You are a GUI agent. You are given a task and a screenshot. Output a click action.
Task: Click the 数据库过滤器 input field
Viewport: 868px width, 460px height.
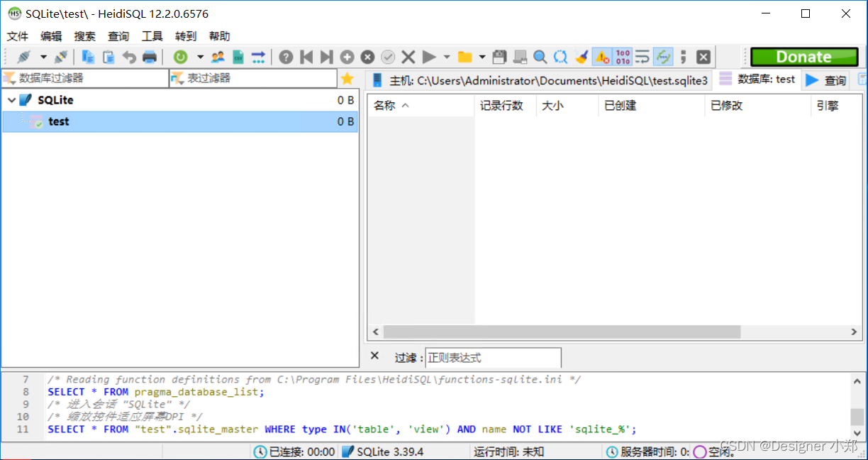click(x=85, y=78)
